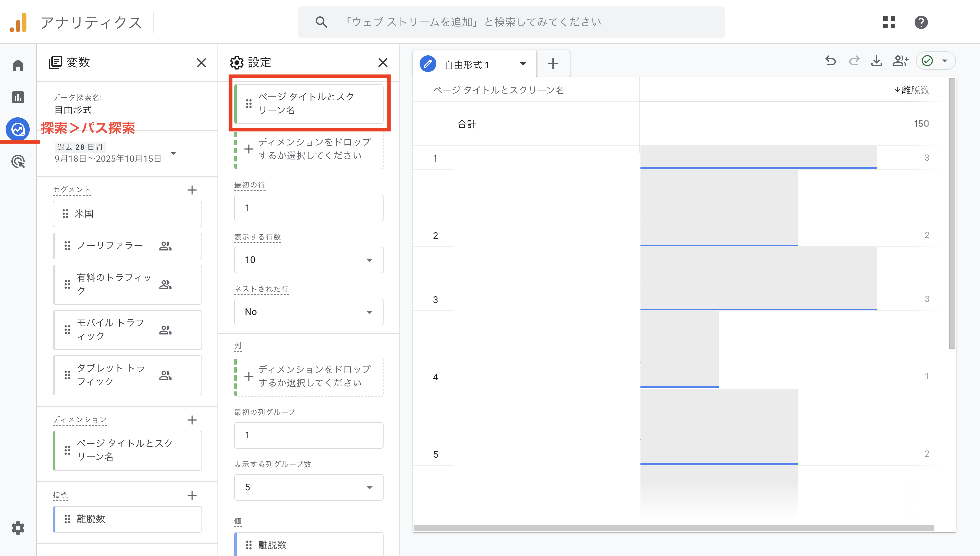Open the 表示する列グループ数 dropdown showing 5
The width and height of the screenshot is (980, 556).
pos(308,487)
